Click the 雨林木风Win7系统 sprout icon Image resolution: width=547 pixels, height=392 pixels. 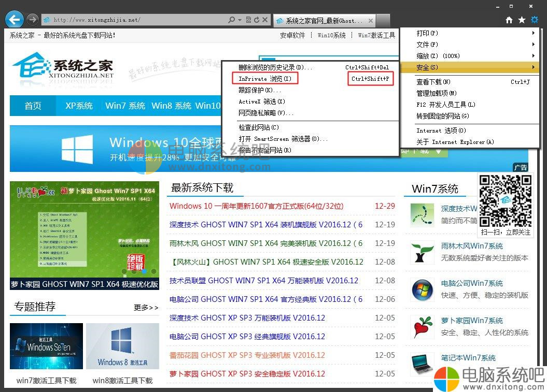(x=422, y=252)
